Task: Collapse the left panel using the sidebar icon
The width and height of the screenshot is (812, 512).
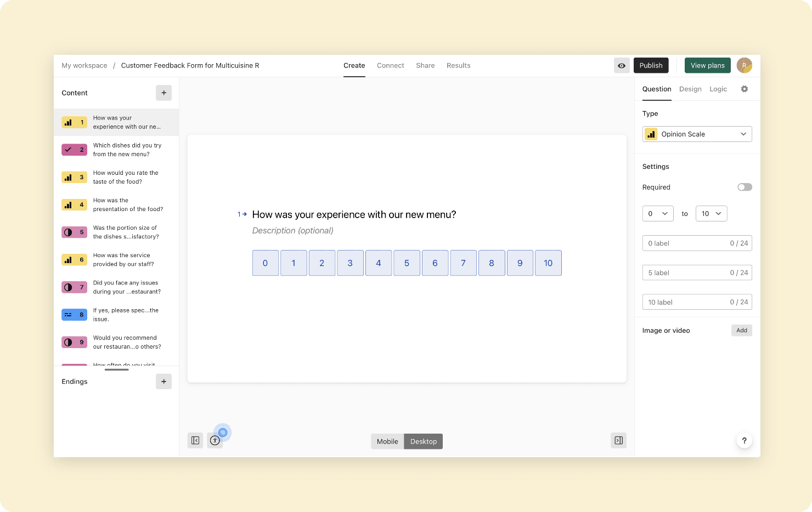Action: pos(195,440)
